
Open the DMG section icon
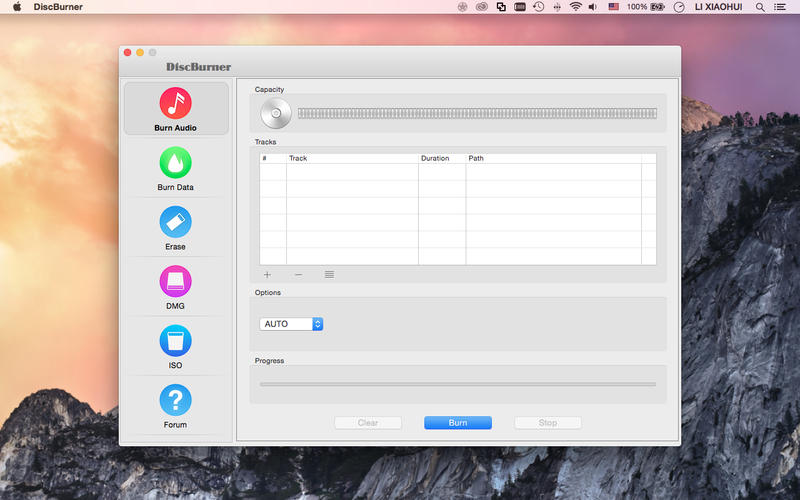176,281
